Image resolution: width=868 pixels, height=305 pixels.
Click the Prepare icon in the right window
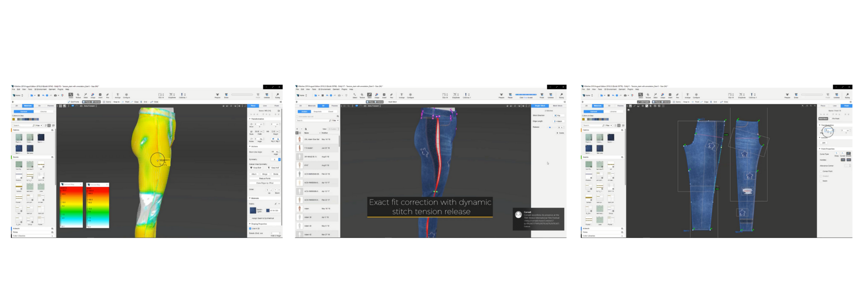tap(787, 95)
